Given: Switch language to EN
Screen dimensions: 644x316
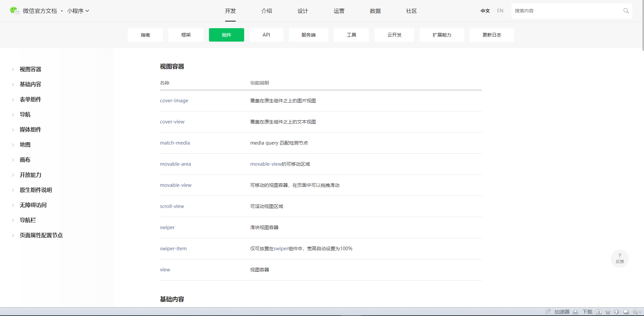Looking at the screenshot, I should click(500, 11).
